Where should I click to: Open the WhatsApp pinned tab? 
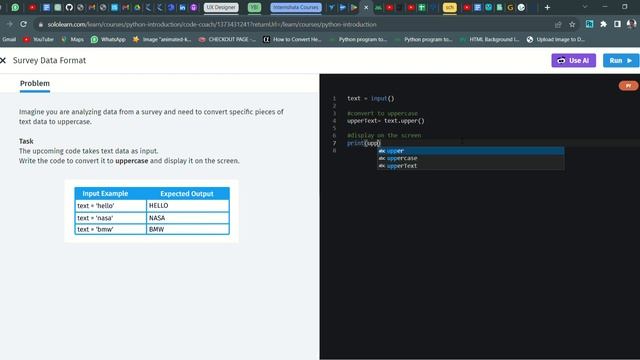coord(15,7)
